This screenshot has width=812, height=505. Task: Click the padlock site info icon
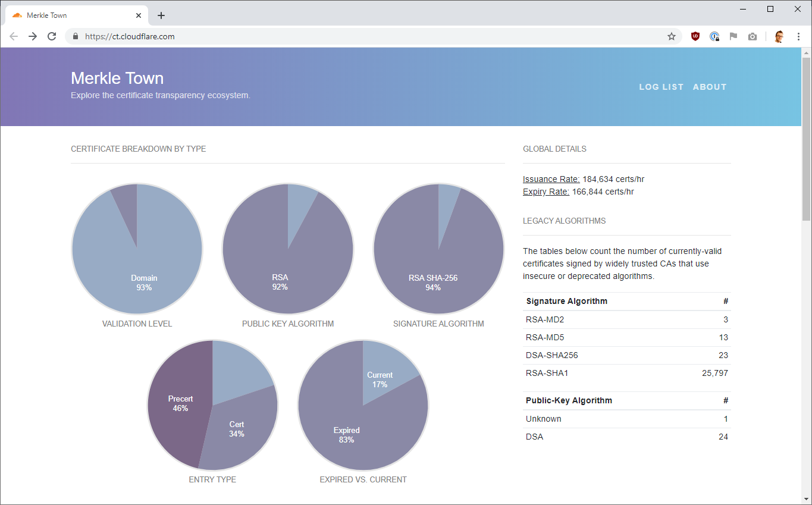click(75, 36)
